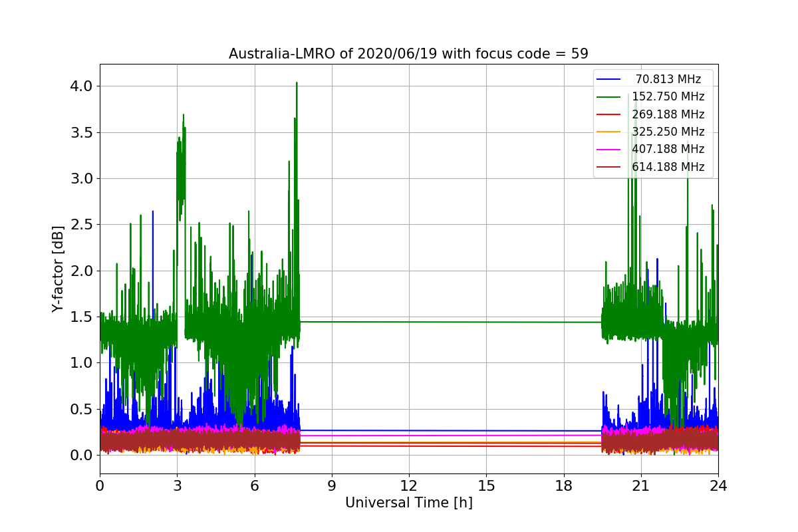Viewport: 798px width, 532px height.
Task: Select the magenta line swatch in legend
Action: coord(609,150)
